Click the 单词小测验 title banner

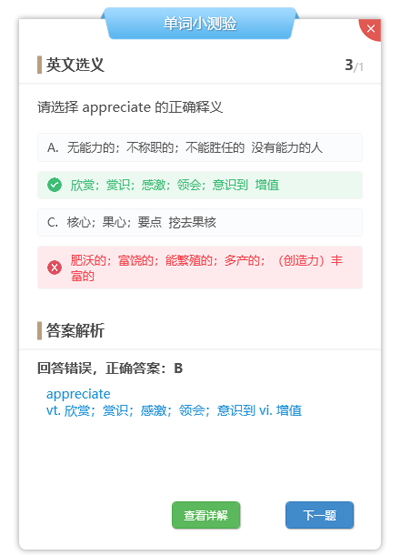click(200, 23)
